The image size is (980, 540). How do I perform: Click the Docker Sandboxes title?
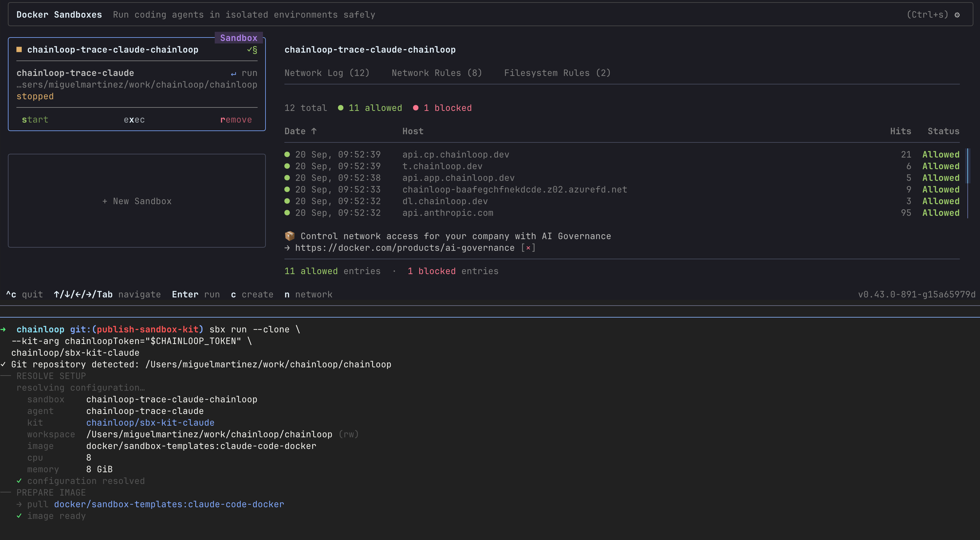click(59, 15)
